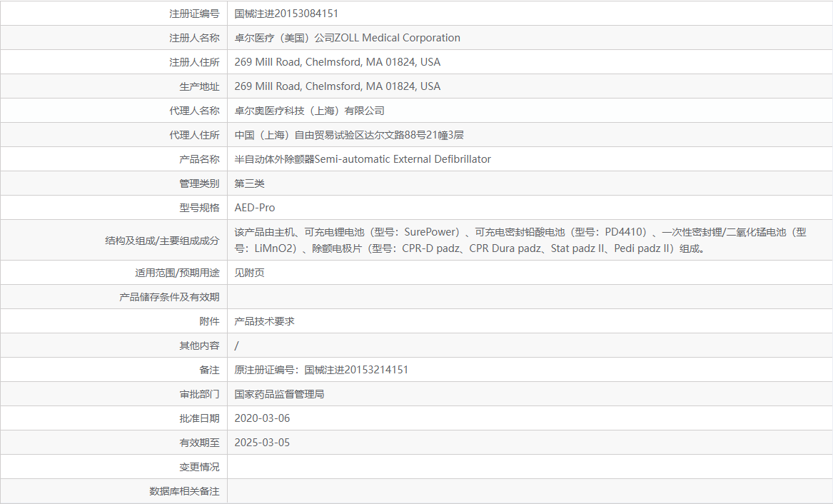This screenshot has width=833, height=504.
Task: Click the address in the 注册人住所 row
Action: coord(338,62)
